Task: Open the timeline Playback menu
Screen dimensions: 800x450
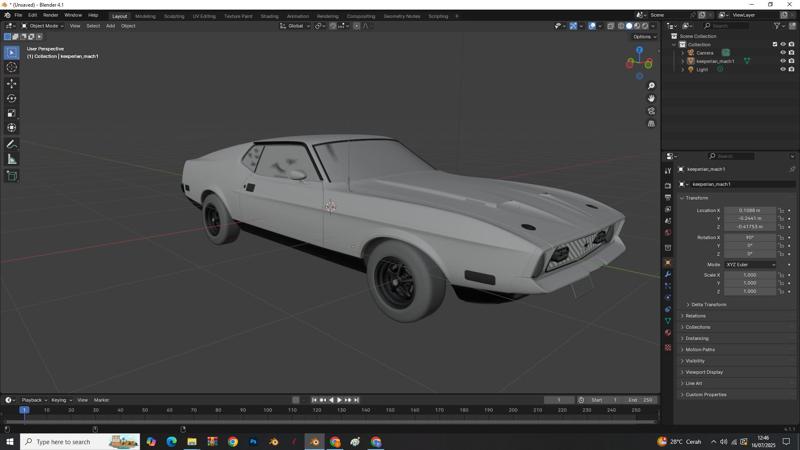Action: 34,400
